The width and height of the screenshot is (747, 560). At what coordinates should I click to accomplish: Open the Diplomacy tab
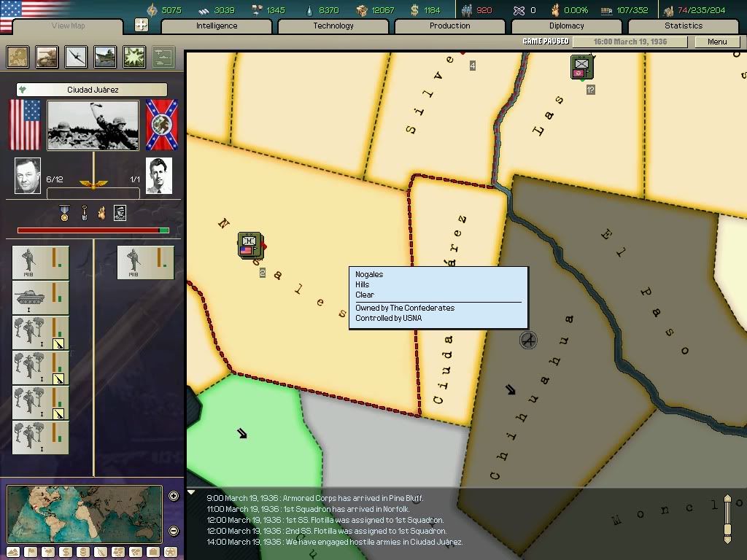click(566, 26)
